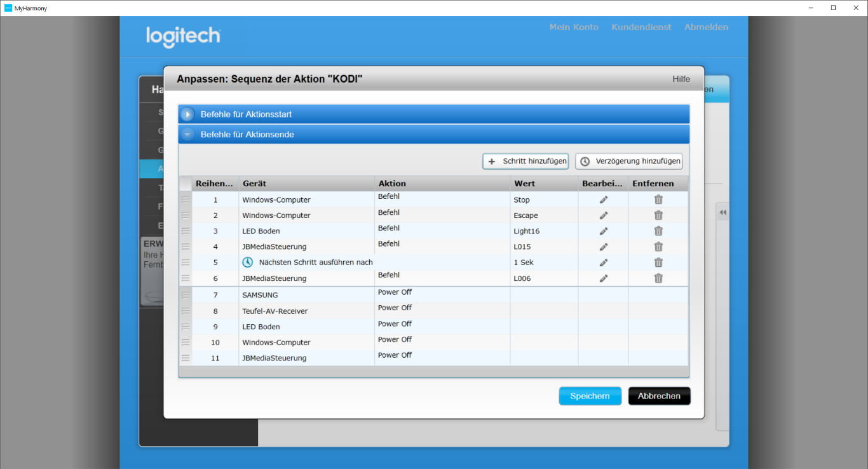Cancel the dialog with Abbrechen

click(660, 396)
